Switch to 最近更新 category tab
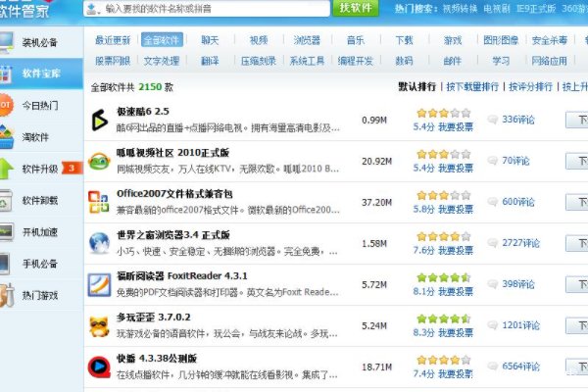This screenshot has width=588, height=392. tap(113, 40)
